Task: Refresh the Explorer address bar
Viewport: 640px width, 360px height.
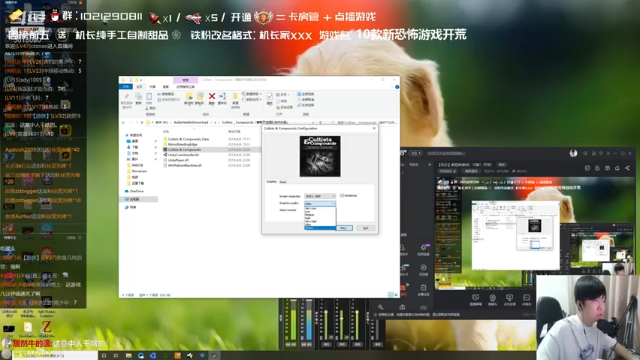Action: point(320,122)
